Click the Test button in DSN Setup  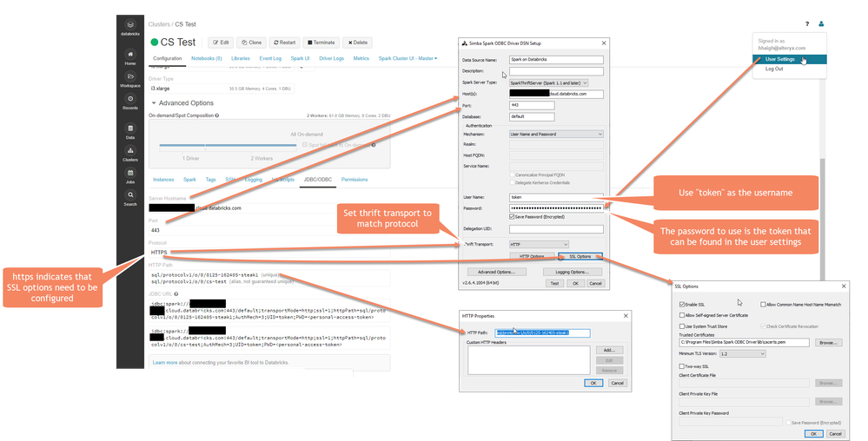[554, 283]
